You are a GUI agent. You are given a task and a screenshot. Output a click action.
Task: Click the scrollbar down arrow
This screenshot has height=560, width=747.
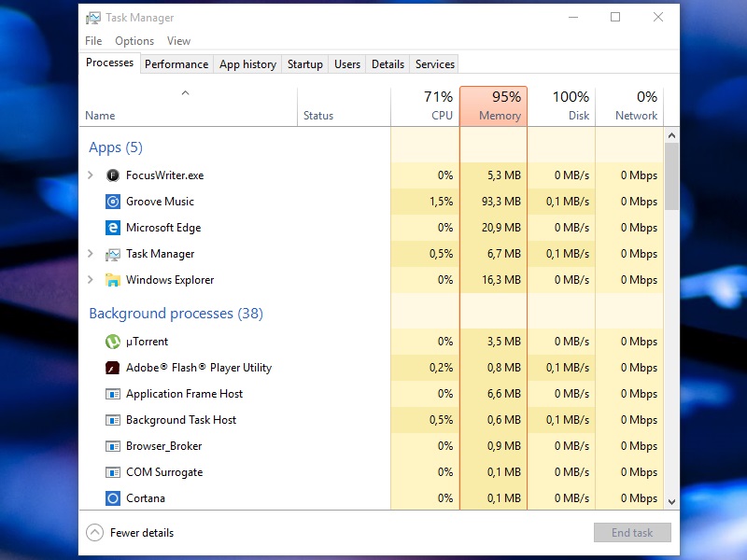pos(671,501)
